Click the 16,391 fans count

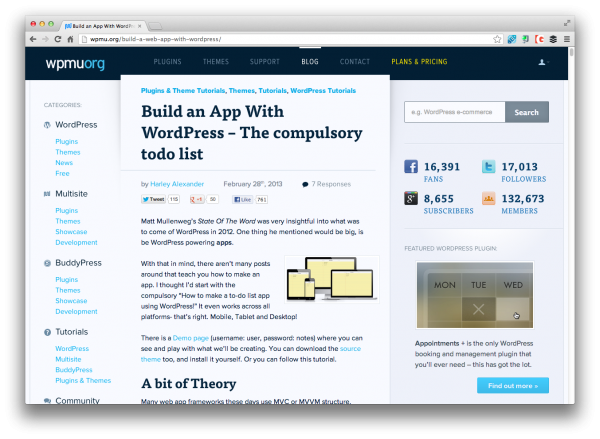[x=442, y=167]
